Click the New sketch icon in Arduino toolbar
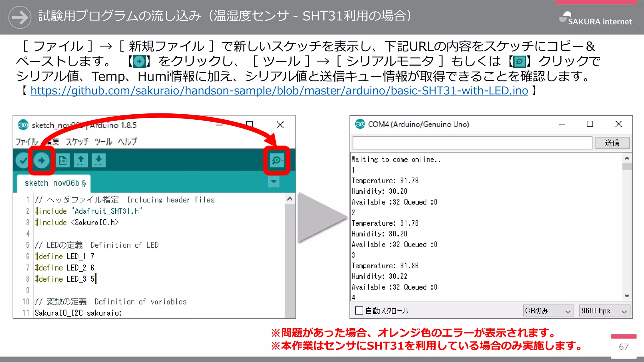This screenshot has height=362, width=644. coord(63,161)
